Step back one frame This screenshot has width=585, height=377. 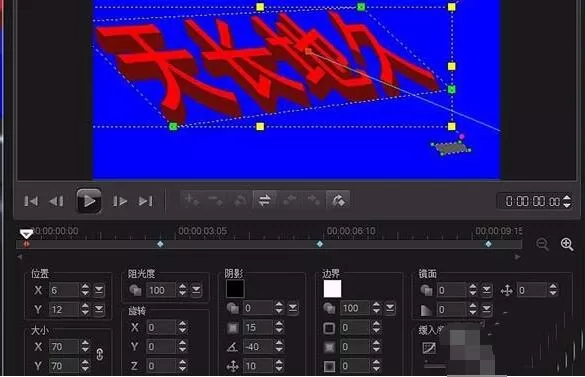[56, 202]
